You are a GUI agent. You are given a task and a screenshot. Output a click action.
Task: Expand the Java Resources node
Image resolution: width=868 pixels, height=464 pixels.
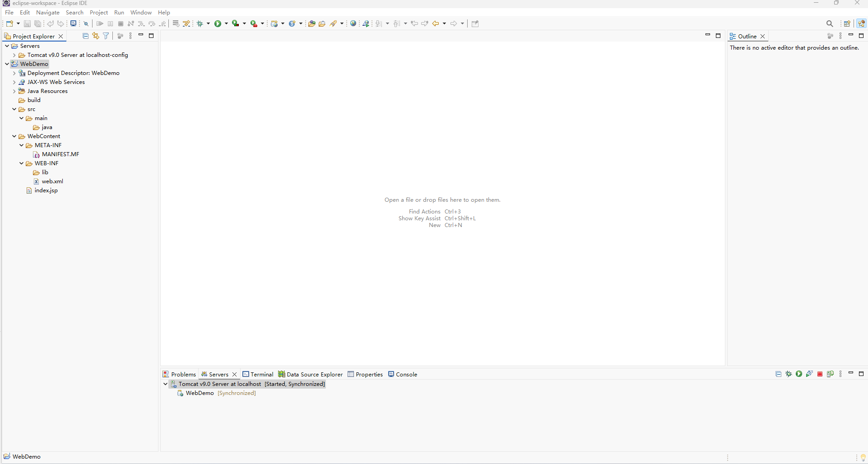(x=14, y=91)
